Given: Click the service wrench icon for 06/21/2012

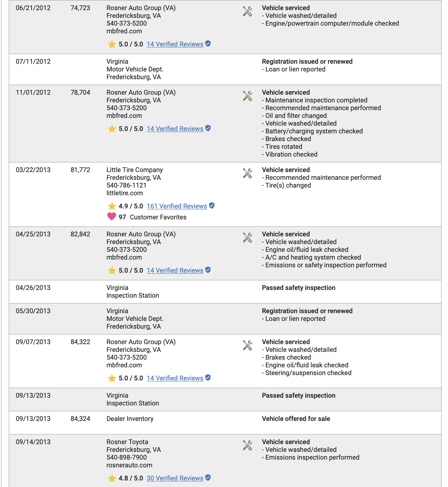Looking at the screenshot, I should pyautogui.click(x=248, y=11).
